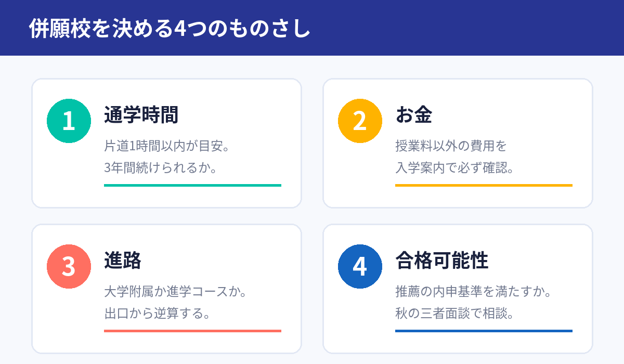
Task: Click the blue underline bar under 合格可能性
Action: pos(484,331)
